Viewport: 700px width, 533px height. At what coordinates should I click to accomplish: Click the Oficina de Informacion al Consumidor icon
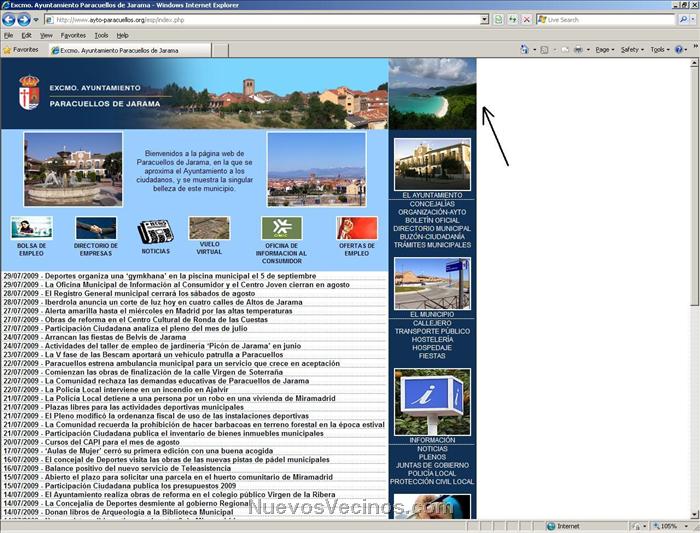click(x=281, y=228)
